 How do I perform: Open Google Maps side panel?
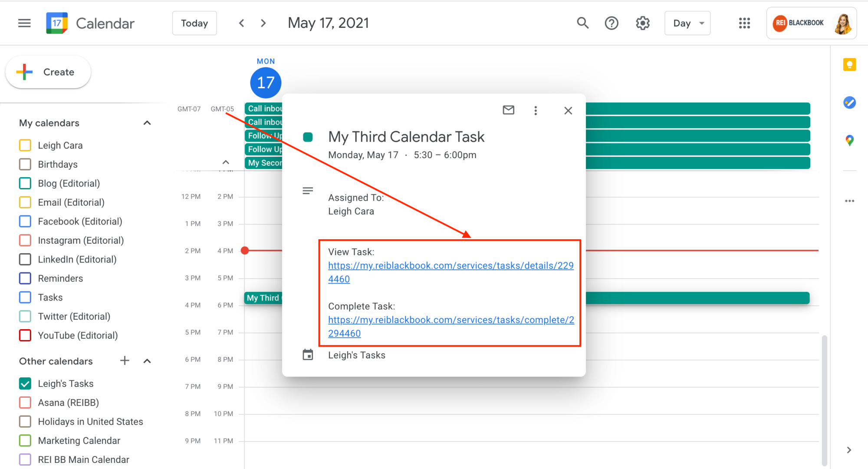849,140
